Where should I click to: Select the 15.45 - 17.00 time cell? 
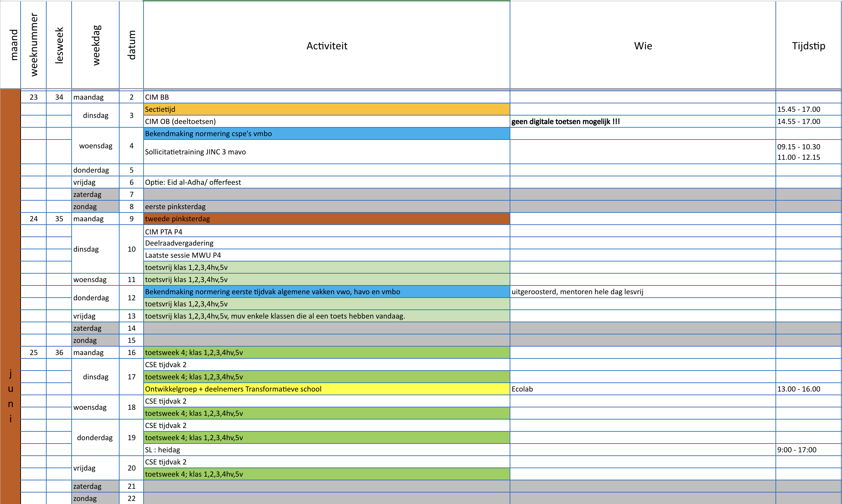pyautogui.click(x=808, y=109)
